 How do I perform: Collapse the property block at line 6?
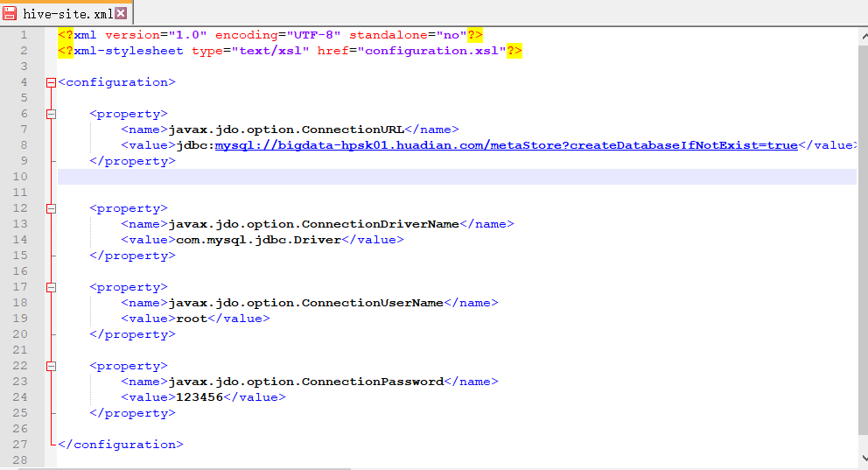[x=51, y=114]
